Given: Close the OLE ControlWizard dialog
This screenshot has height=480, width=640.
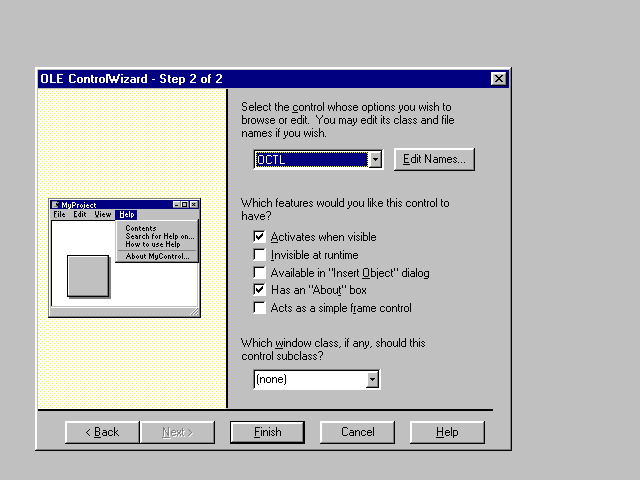Looking at the screenshot, I should (x=498, y=79).
